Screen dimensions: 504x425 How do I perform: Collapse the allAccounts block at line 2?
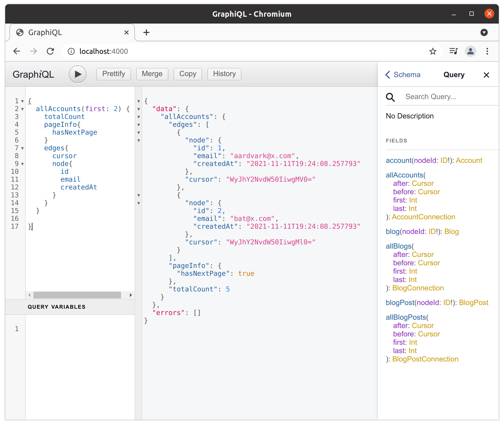click(22, 109)
